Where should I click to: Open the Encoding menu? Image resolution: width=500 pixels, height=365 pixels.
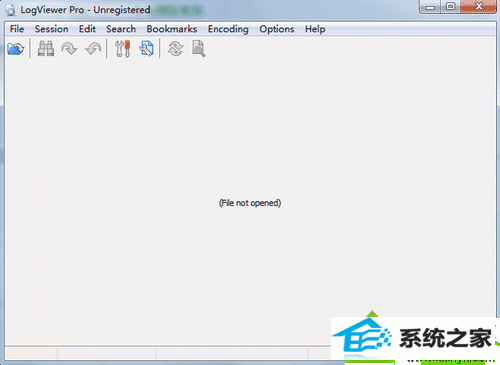(228, 29)
